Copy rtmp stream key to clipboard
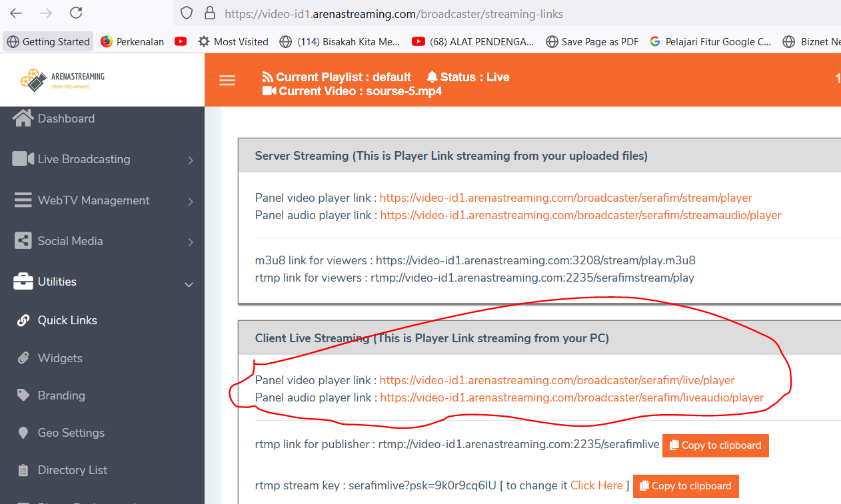Screen dimensions: 841x504 click(x=686, y=486)
